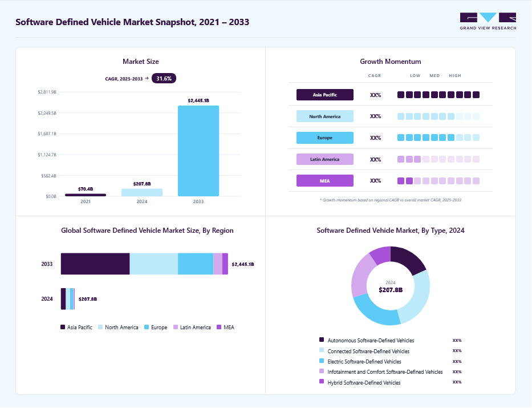Select the Asia Pacific region label
Image resolution: width=532 pixels, height=408 pixels.
324,95
